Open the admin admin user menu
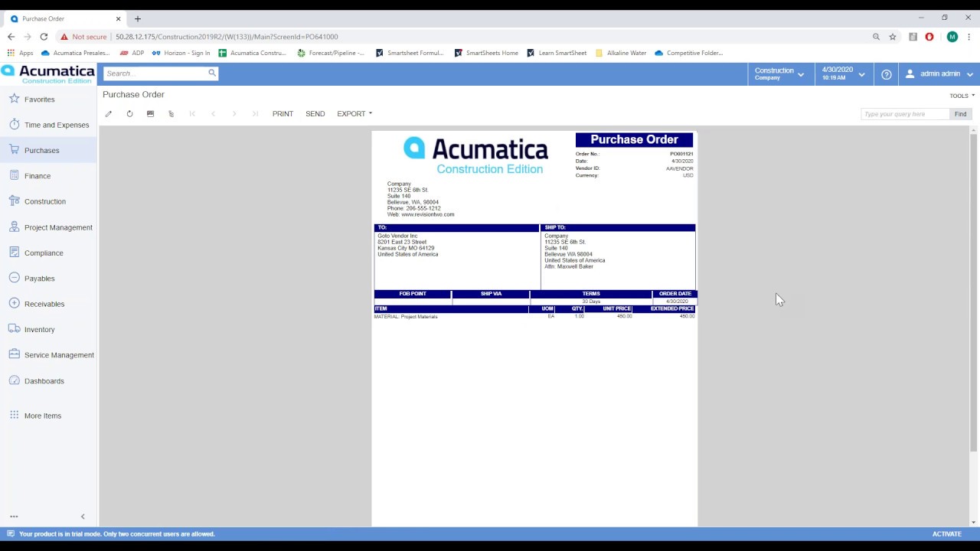Image resolution: width=980 pixels, height=551 pixels. click(x=939, y=74)
